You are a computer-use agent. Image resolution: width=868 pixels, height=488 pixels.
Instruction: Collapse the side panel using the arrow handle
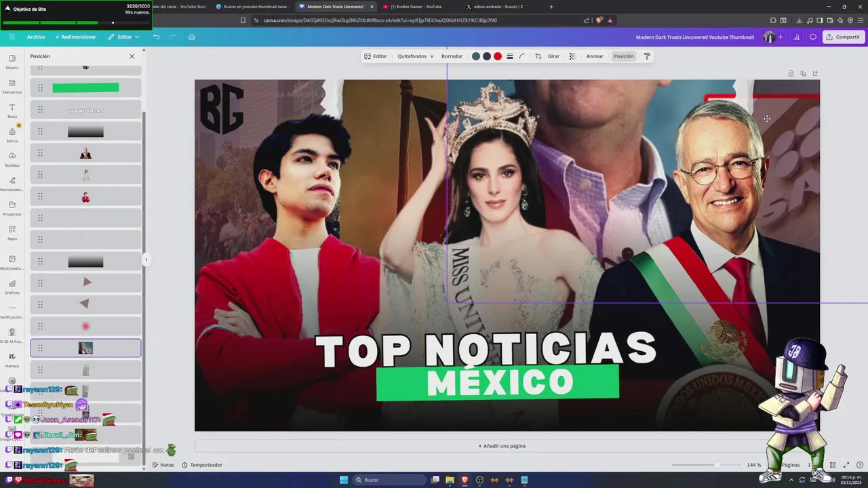pos(146,260)
